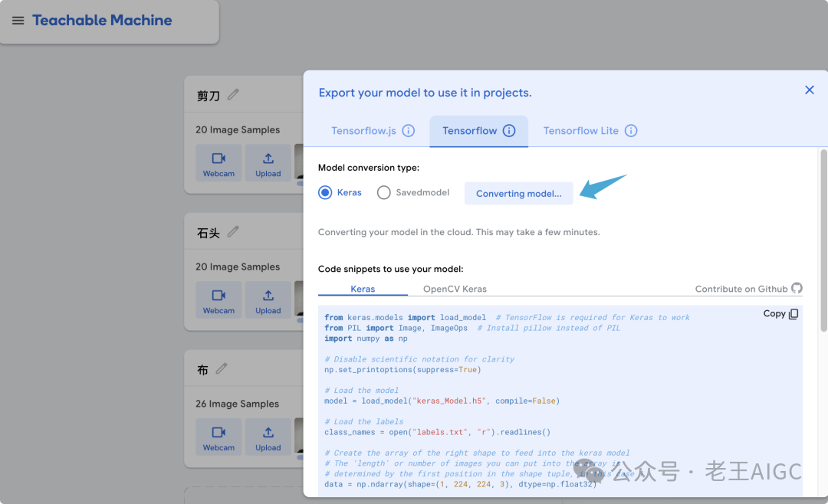The width and height of the screenshot is (828, 504).
Task: Choose the Keras conversion type radio
Action: [x=325, y=192]
